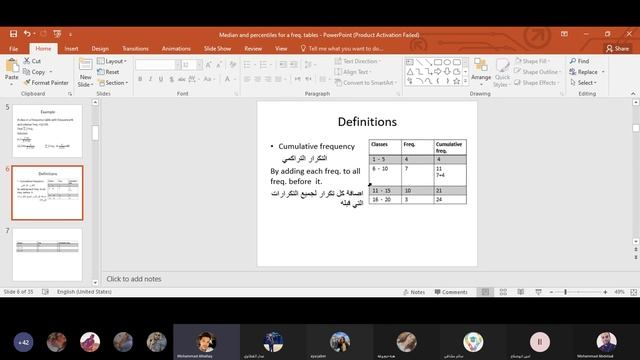This screenshot has height=360, width=640.
Task: Switch to the Slide Show tab
Action: (217, 49)
